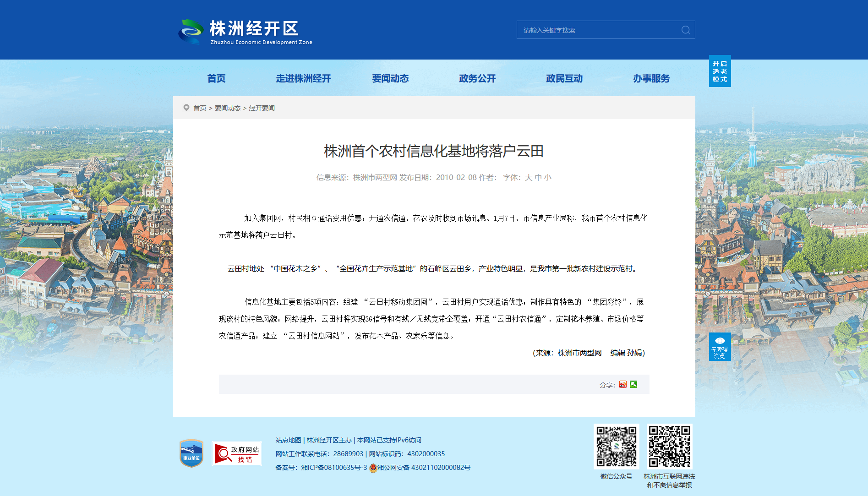Click the keyword search input field
Screen dimensions: 868x496
pyautogui.click(x=598, y=30)
